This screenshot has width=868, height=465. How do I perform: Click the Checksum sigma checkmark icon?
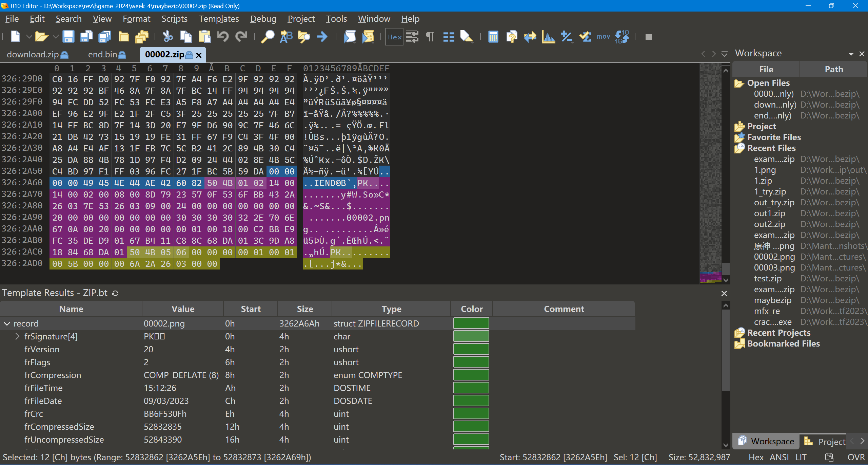tap(585, 37)
